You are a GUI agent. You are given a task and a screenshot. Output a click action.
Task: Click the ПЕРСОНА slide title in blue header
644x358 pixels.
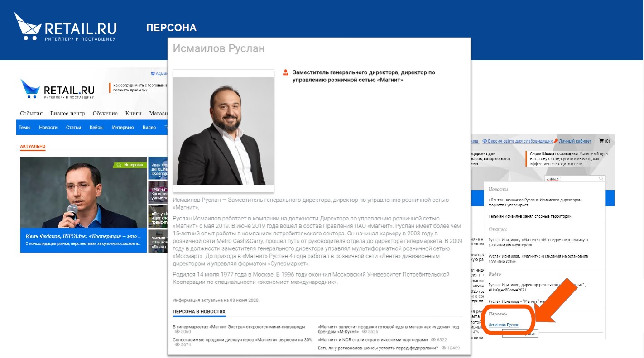click(171, 28)
